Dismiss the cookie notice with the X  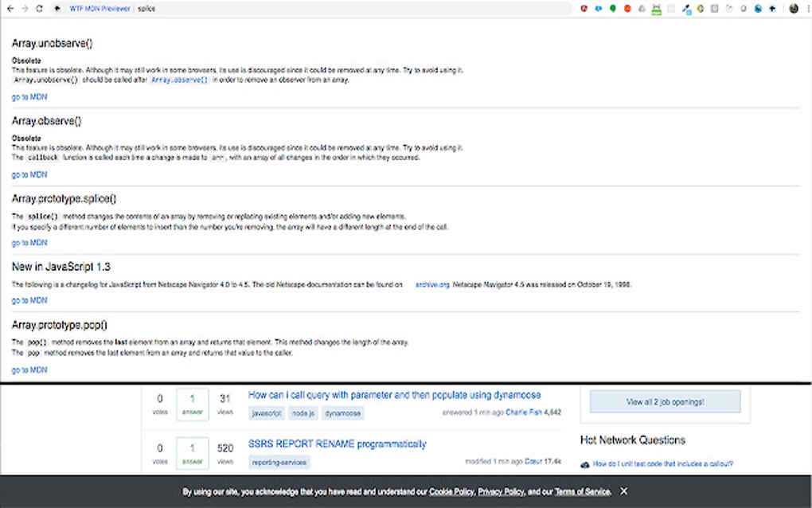pyautogui.click(x=624, y=491)
